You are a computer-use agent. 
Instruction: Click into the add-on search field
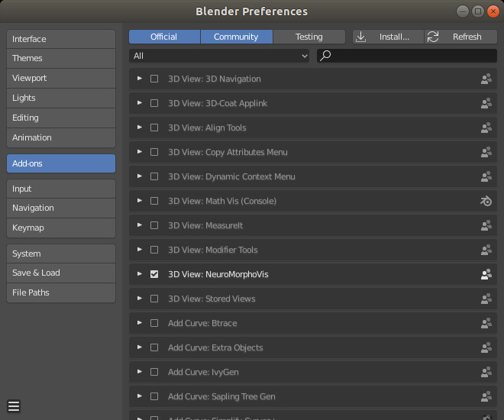412,56
